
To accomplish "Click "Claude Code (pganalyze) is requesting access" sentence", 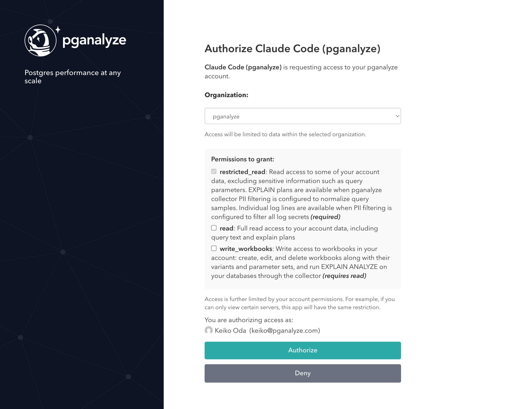I will pos(301,72).
